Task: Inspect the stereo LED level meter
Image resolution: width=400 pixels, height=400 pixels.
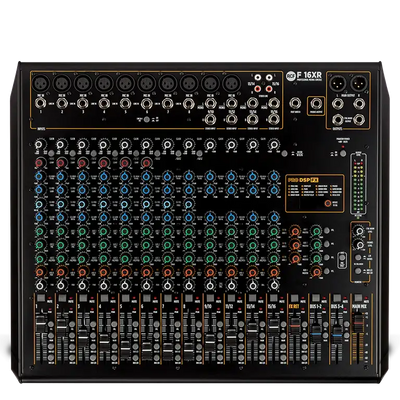Action: click(x=358, y=183)
